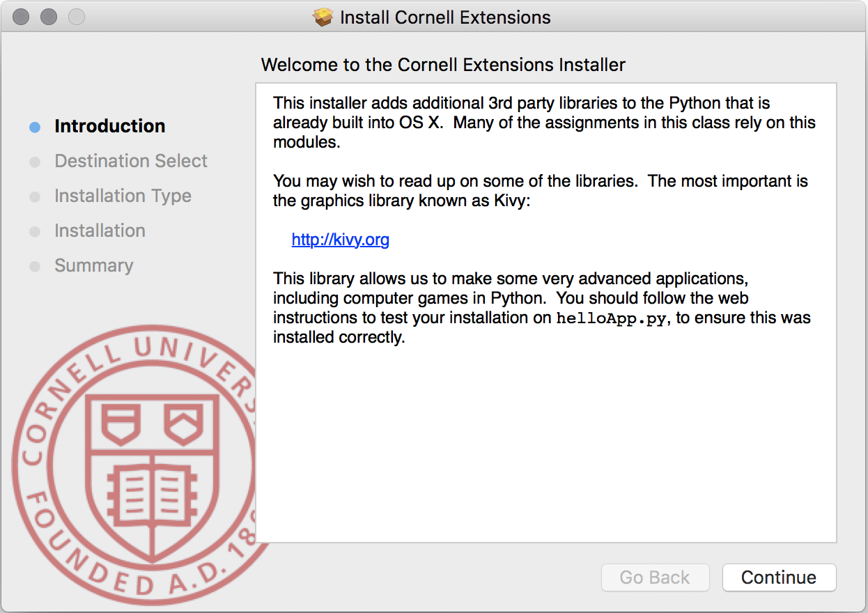
Task: Click the package icon in title bar
Action: tap(323, 17)
